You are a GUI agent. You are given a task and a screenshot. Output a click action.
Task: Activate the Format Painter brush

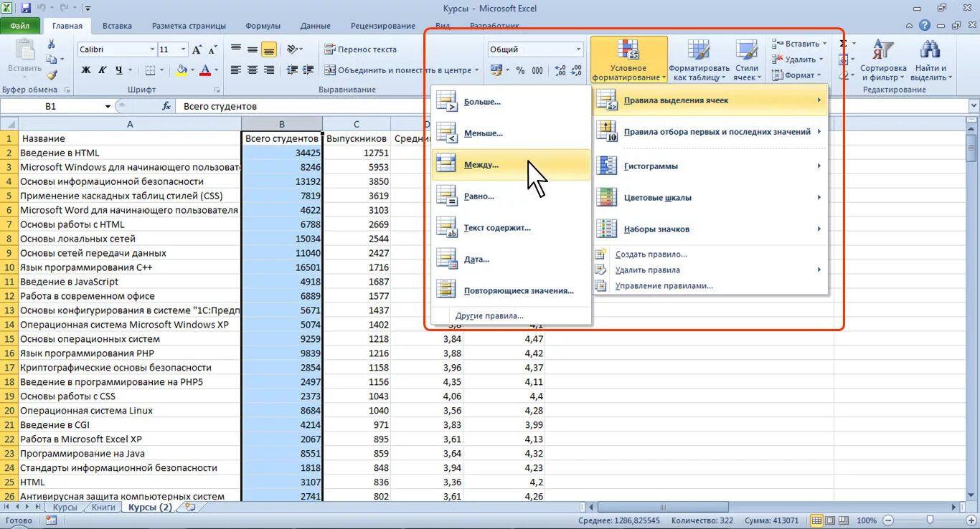[51, 75]
